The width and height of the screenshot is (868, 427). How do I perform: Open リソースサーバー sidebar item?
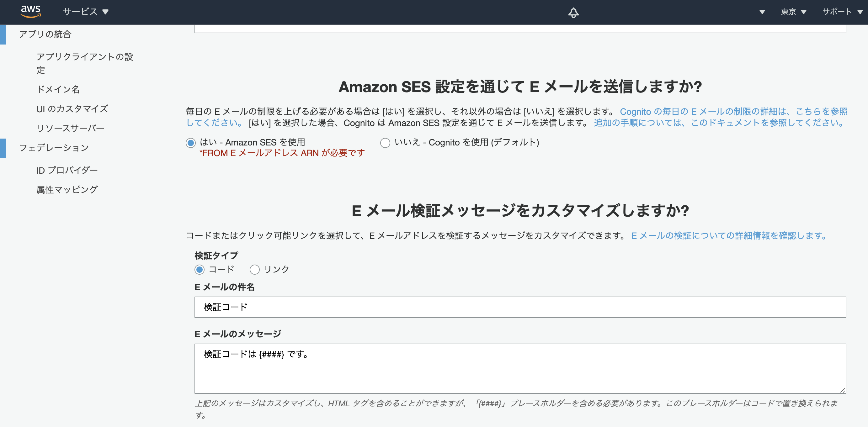click(70, 128)
